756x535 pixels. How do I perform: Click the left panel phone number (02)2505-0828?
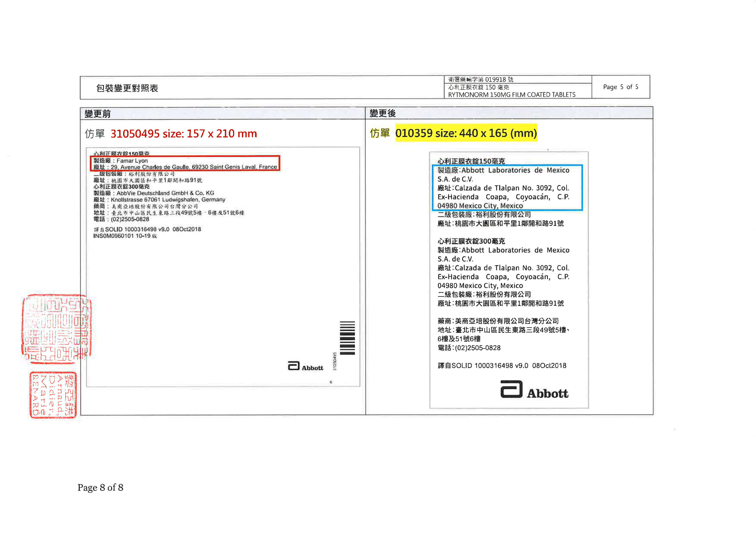pos(130,219)
